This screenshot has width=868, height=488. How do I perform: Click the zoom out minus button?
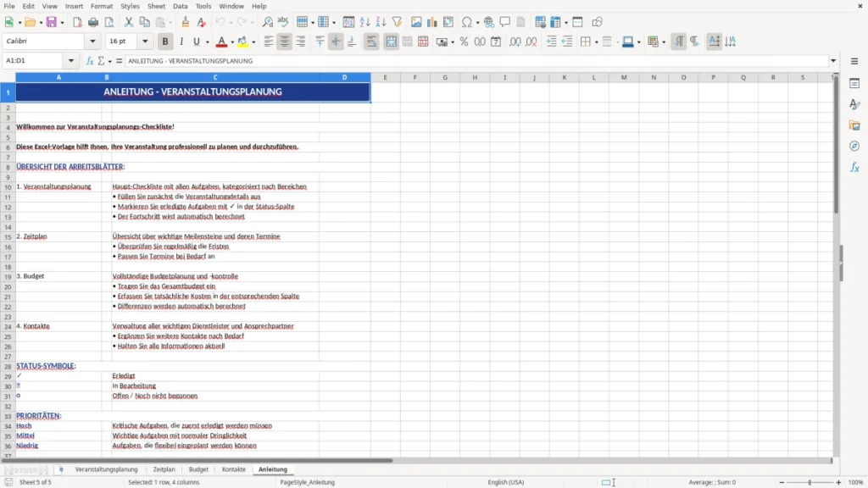click(782, 482)
